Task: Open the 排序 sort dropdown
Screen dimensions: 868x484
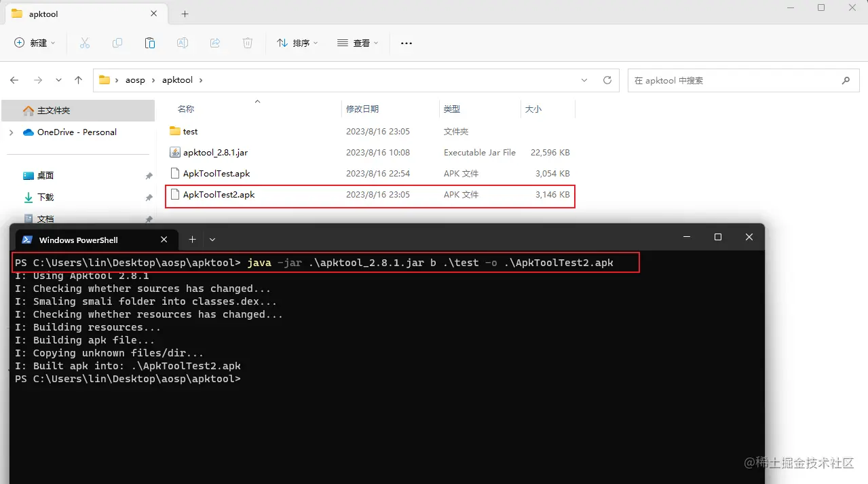Action: coord(297,43)
